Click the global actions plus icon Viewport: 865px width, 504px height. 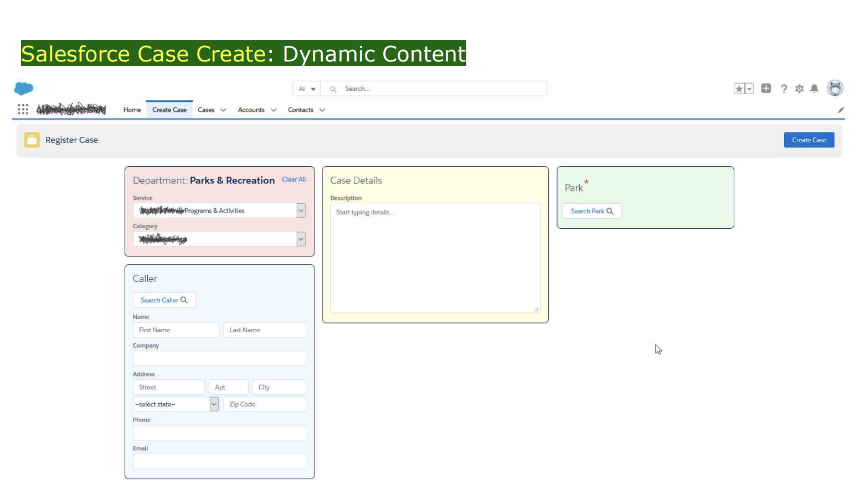point(766,88)
